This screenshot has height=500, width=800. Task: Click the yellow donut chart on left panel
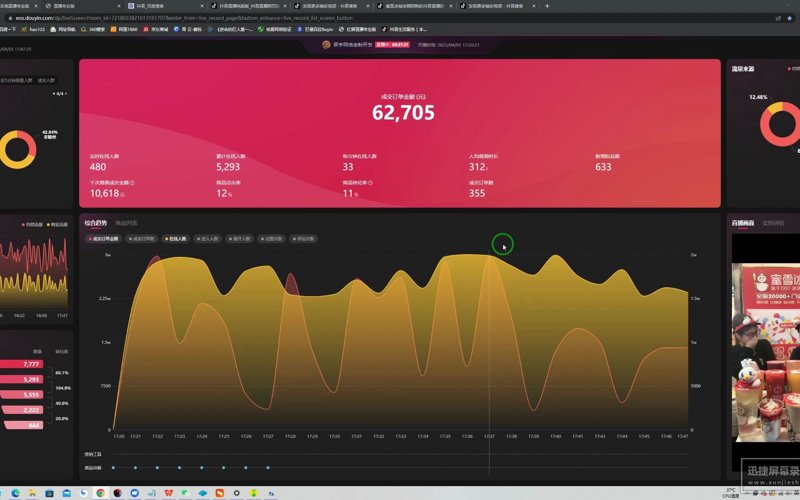coord(17,150)
